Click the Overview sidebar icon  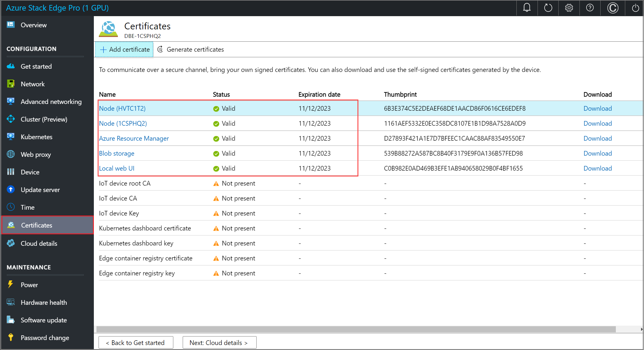[x=11, y=25]
